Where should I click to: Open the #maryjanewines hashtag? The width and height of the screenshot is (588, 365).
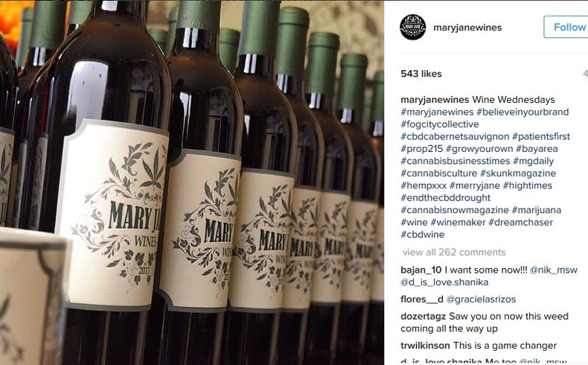437,112
